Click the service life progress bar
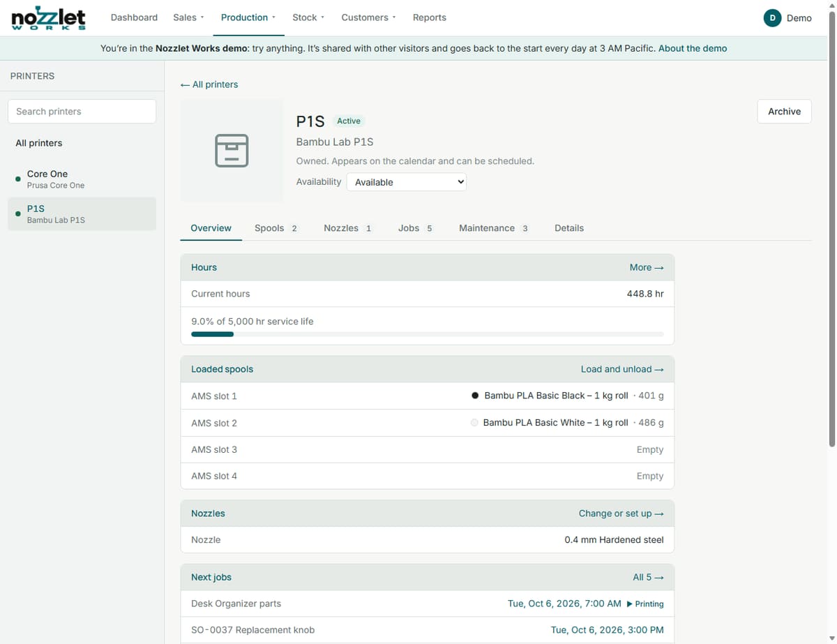The height and width of the screenshot is (644, 837). (428, 334)
